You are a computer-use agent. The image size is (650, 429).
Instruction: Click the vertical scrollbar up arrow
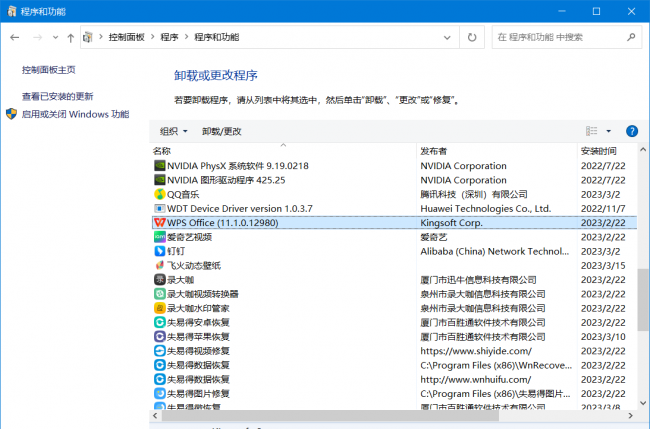point(643,149)
